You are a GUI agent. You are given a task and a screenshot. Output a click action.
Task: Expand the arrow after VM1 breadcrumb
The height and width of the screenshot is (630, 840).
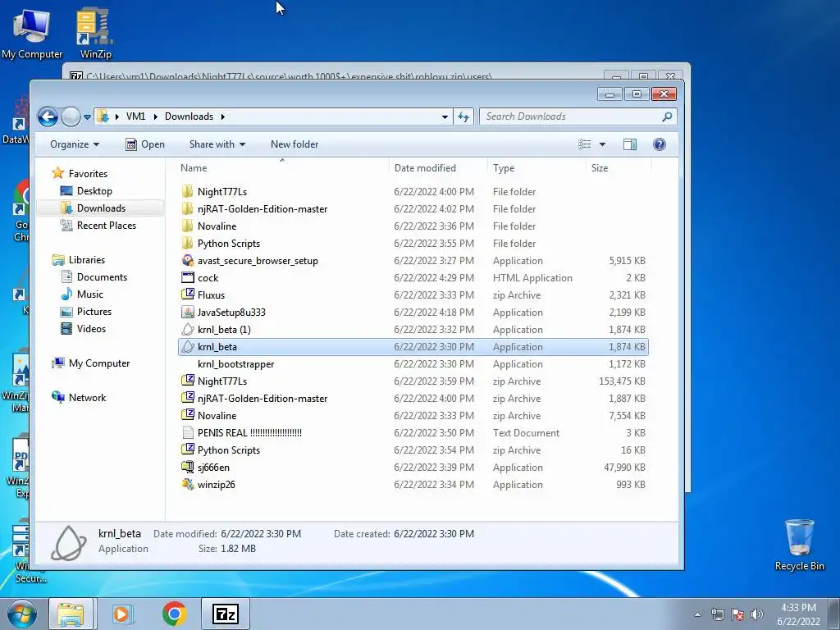155,116
